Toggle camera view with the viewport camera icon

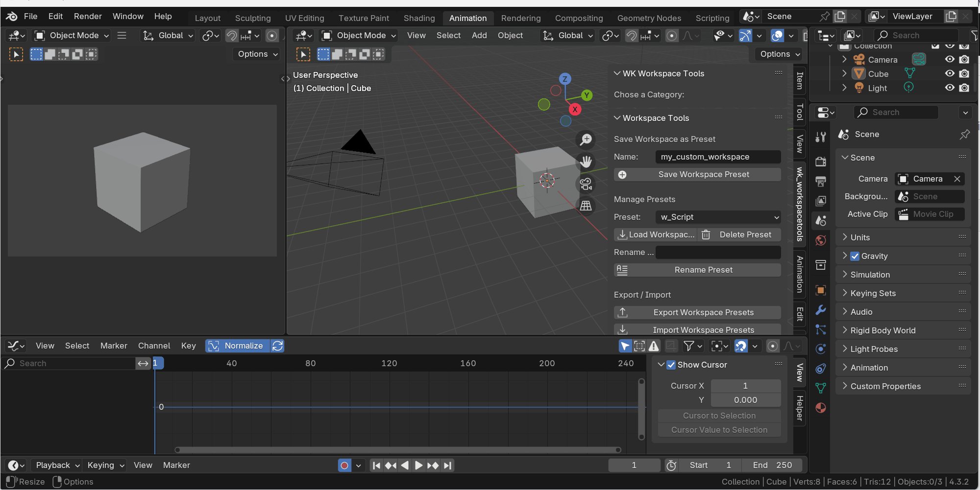(x=586, y=184)
